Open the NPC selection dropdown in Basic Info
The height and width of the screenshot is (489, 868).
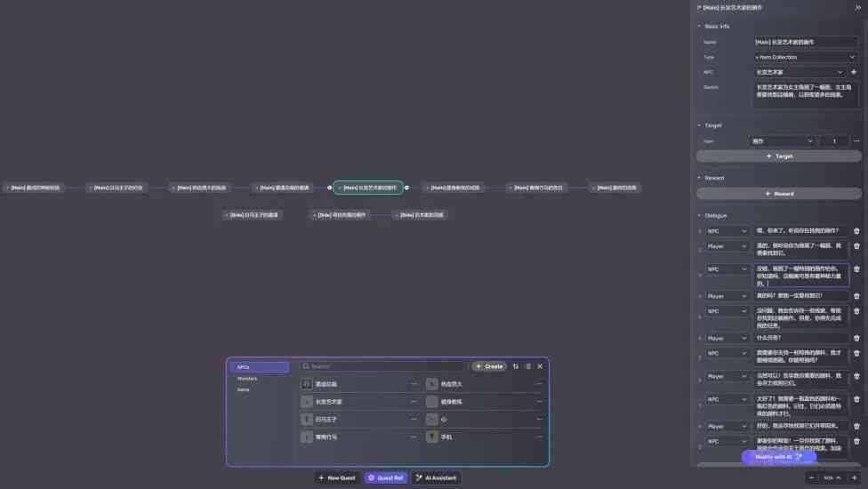(800, 72)
